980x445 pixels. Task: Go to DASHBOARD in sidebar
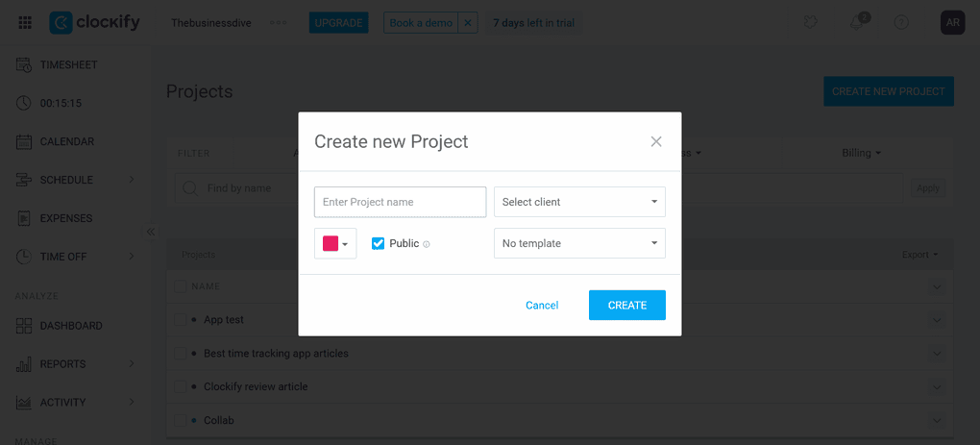tap(71, 326)
